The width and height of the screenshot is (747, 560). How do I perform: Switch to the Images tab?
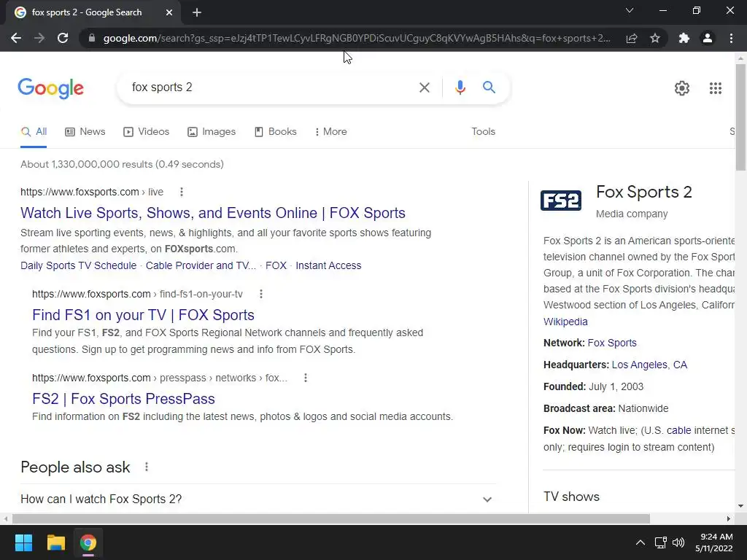click(212, 132)
